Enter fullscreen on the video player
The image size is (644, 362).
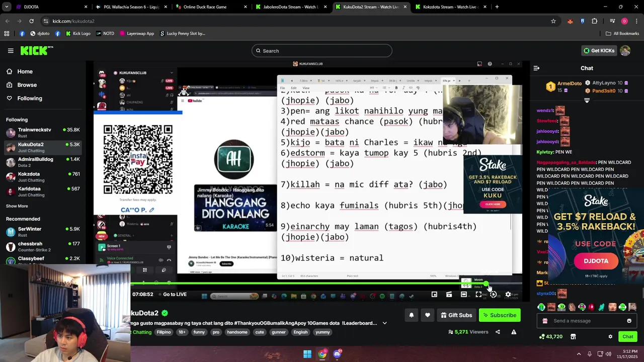click(478, 295)
